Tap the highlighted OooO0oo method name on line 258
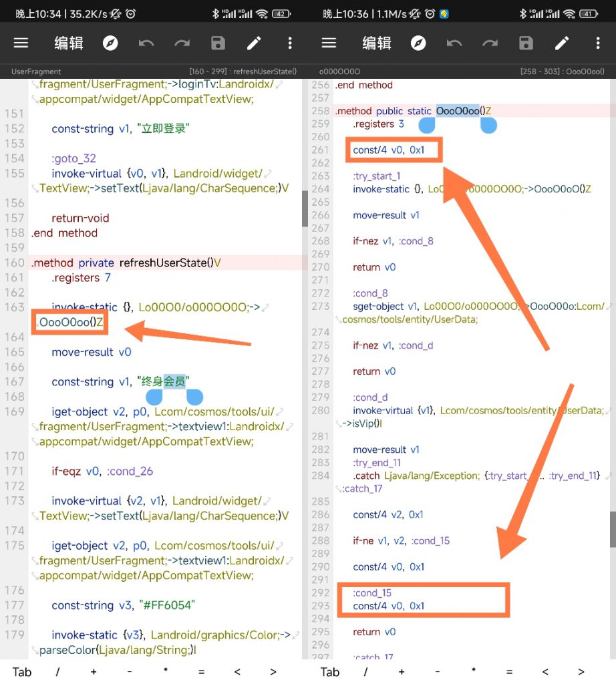The width and height of the screenshot is (616, 684). 458,111
